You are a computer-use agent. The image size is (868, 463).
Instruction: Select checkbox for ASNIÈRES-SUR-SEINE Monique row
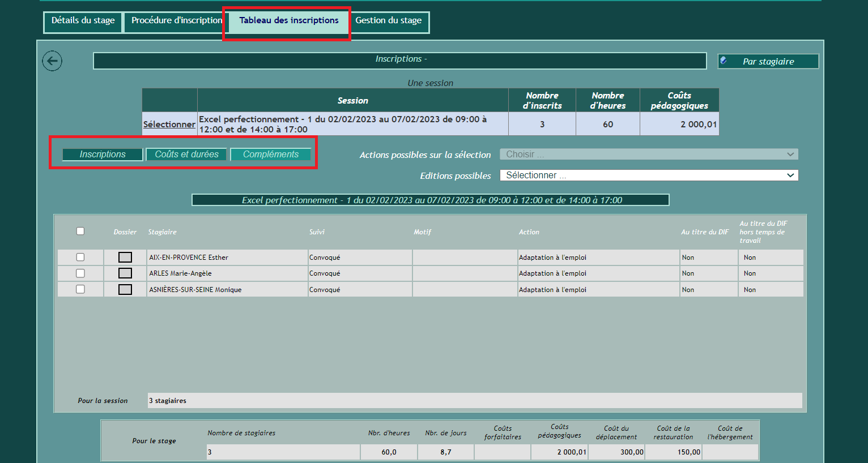[x=80, y=289]
